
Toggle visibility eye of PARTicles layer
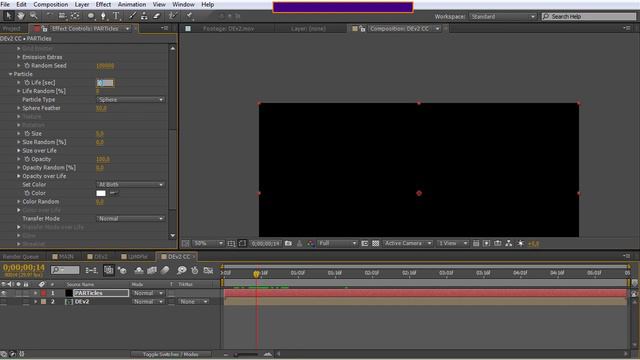[x=4, y=293]
